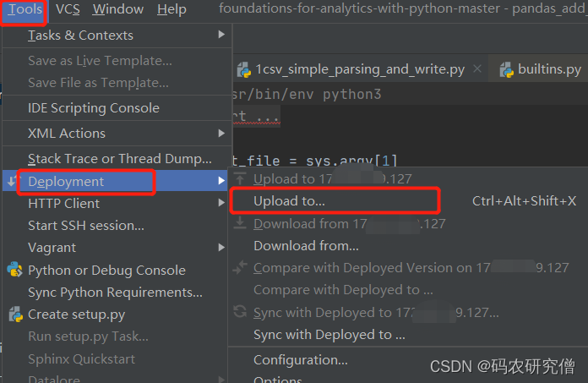Click the sync refresh icon
Image resolution: width=588 pixels, height=383 pixels.
pos(240,311)
